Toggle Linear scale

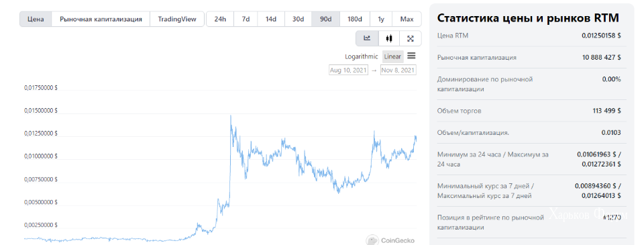point(392,57)
